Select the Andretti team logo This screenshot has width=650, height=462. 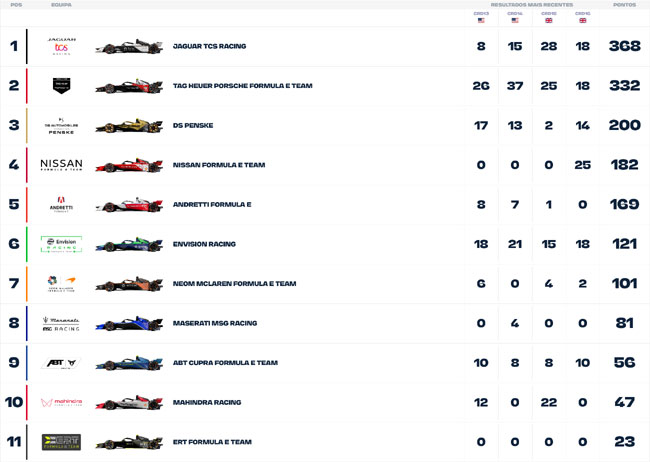point(61,204)
